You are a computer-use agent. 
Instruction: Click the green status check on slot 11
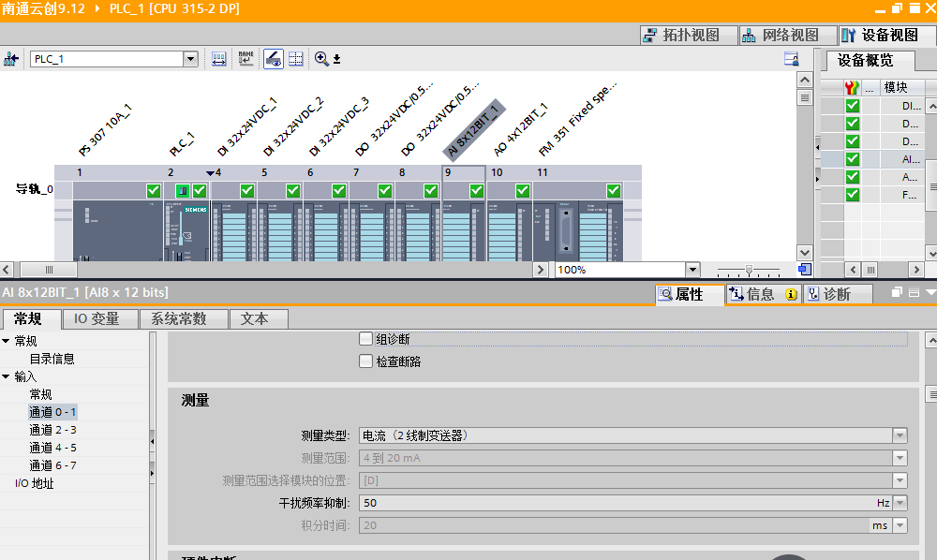[x=613, y=190]
